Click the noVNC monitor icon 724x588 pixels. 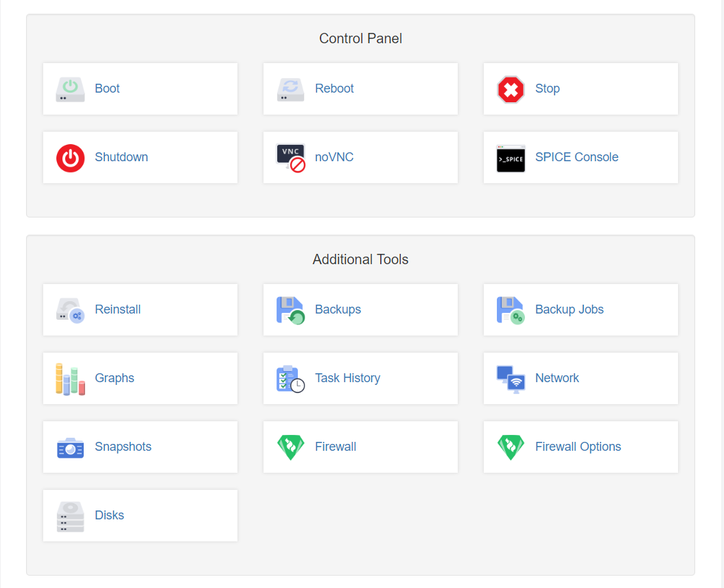point(291,158)
